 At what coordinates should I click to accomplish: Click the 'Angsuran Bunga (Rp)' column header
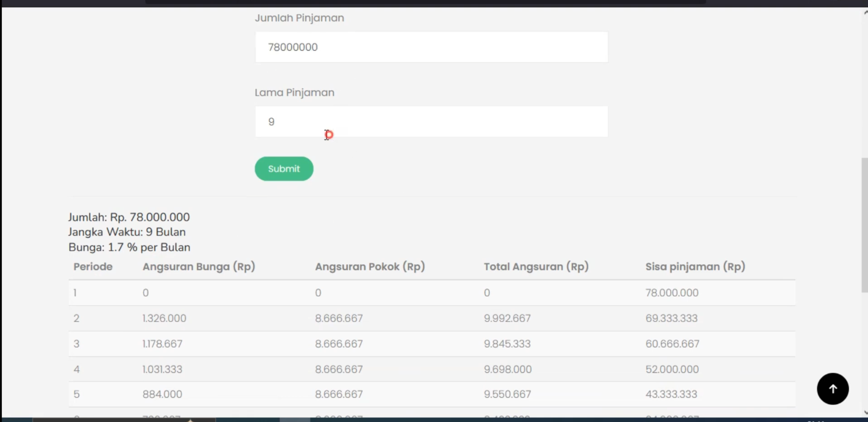click(199, 267)
